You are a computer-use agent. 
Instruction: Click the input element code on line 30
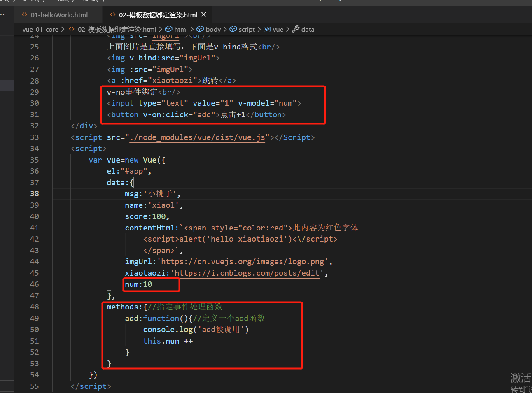pos(204,103)
